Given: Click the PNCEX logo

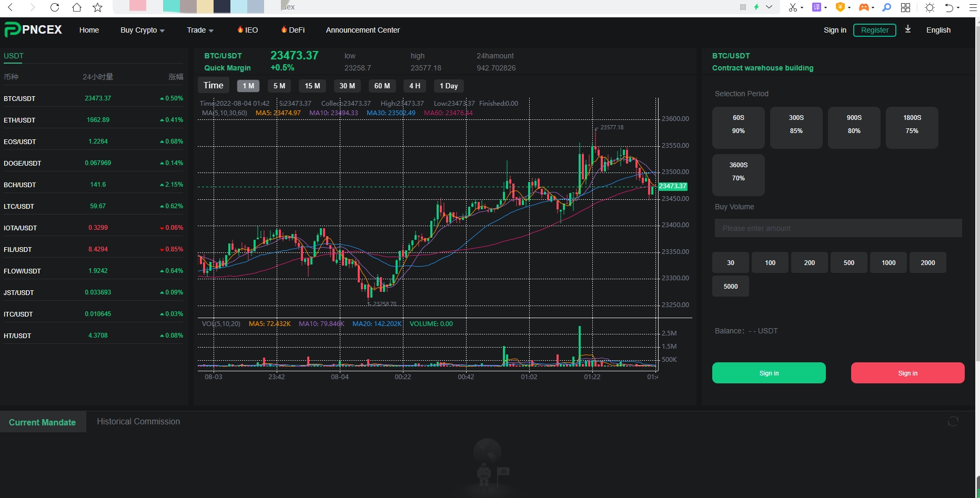Looking at the screenshot, I should click(x=33, y=30).
